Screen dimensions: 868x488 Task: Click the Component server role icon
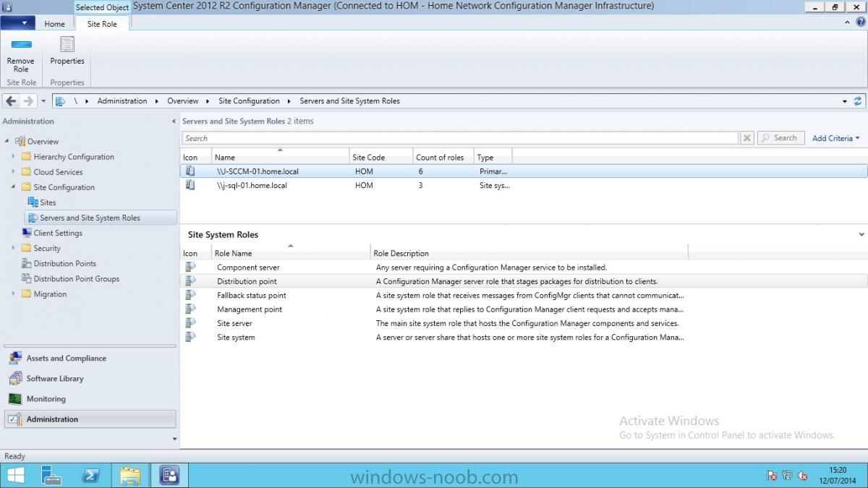pos(190,267)
